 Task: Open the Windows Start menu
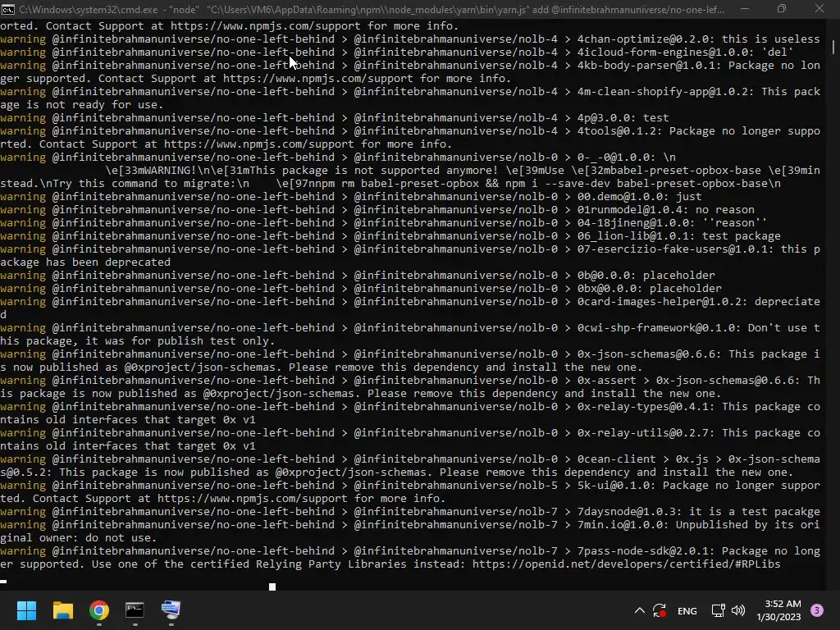click(x=26, y=610)
